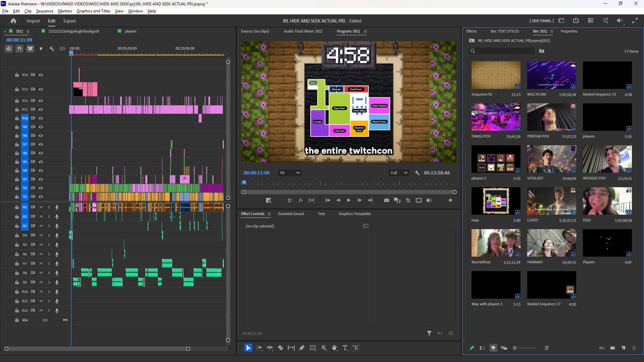Image resolution: width=644 pixels, height=362 pixels.
Task: Toggle lock on track V14
Action: (x=17, y=75)
